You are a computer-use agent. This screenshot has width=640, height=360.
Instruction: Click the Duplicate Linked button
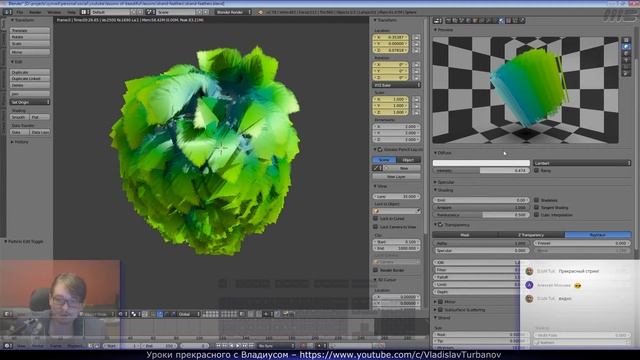(30, 78)
